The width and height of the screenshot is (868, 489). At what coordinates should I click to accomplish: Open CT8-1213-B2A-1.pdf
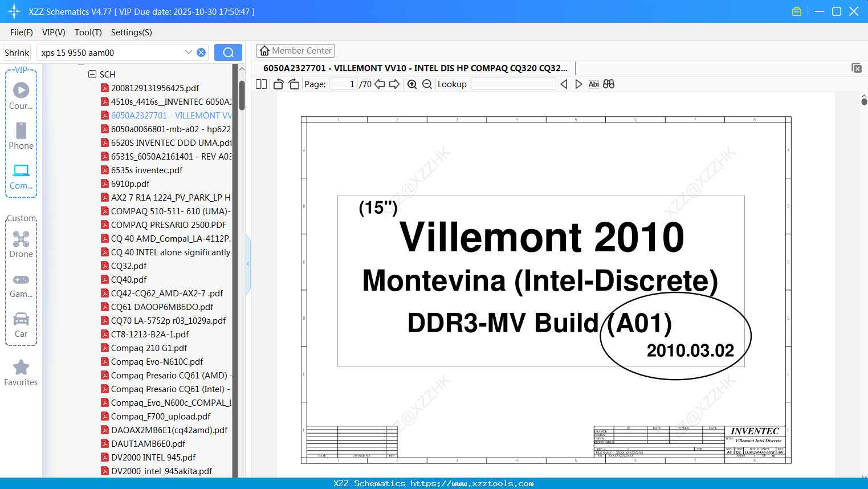click(x=150, y=334)
